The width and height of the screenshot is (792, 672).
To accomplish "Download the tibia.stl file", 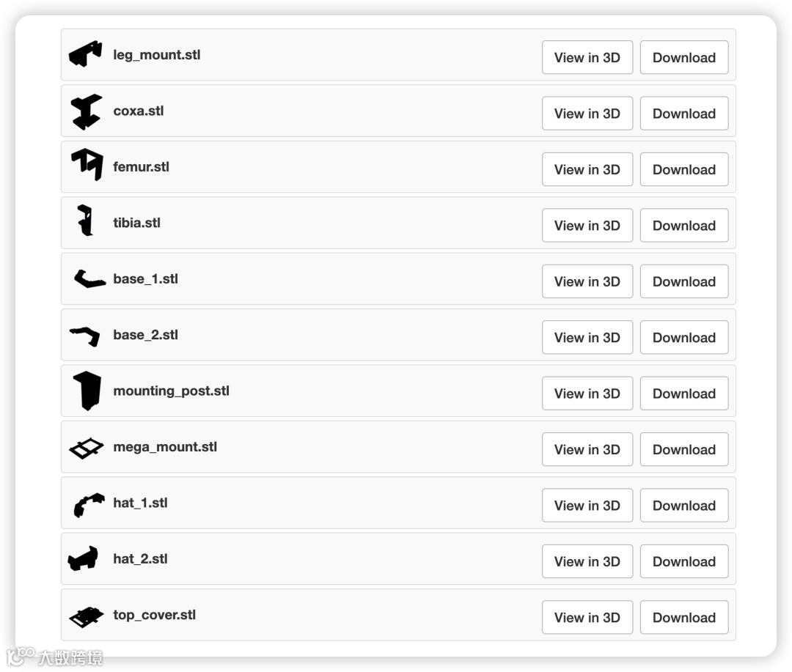I will pyautogui.click(x=683, y=226).
